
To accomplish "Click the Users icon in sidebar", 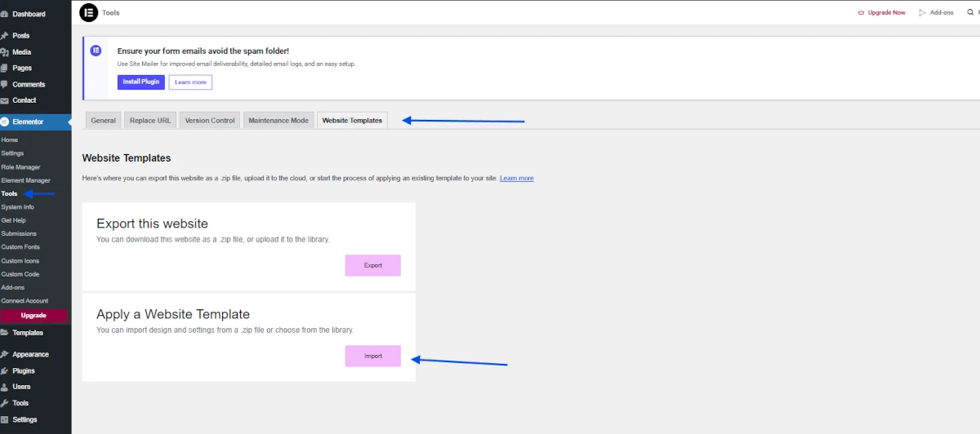I will pyautogui.click(x=5, y=387).
